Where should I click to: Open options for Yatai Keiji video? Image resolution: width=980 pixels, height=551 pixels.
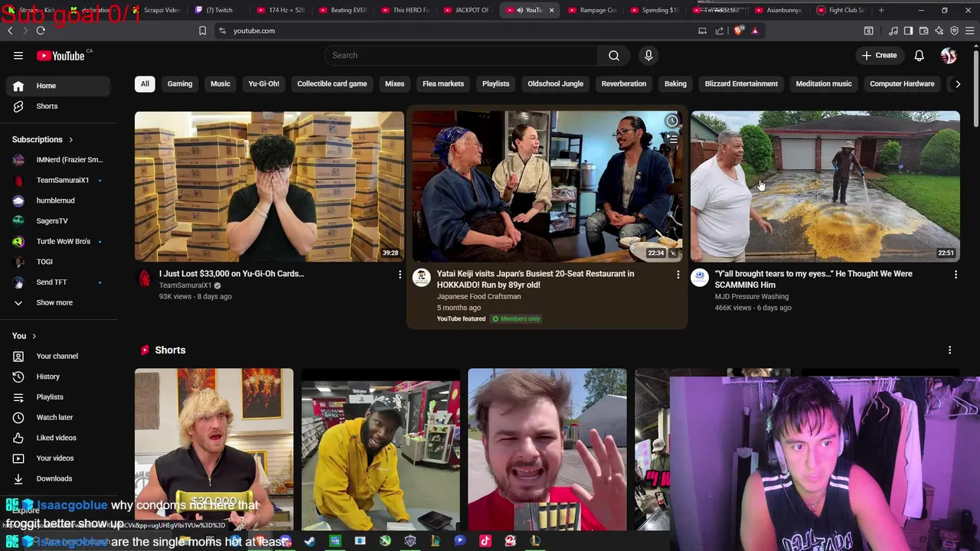click(x=678, y=274)
